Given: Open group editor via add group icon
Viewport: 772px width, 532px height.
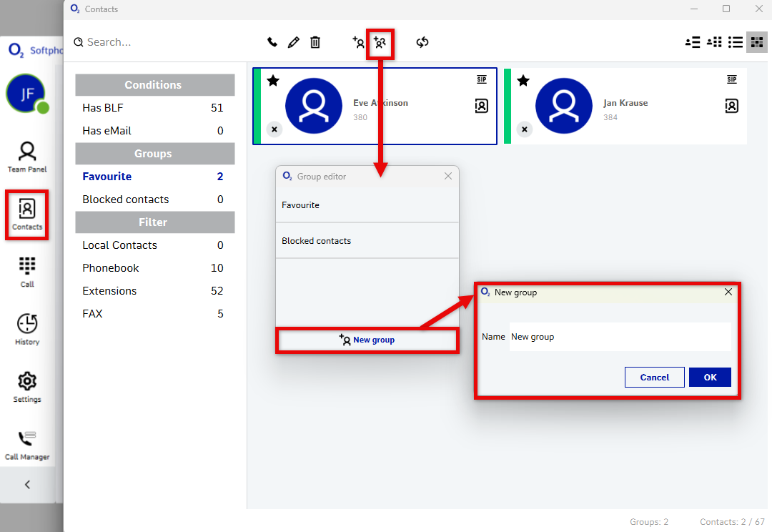Looking at the screenshot, I should (380, 43).
